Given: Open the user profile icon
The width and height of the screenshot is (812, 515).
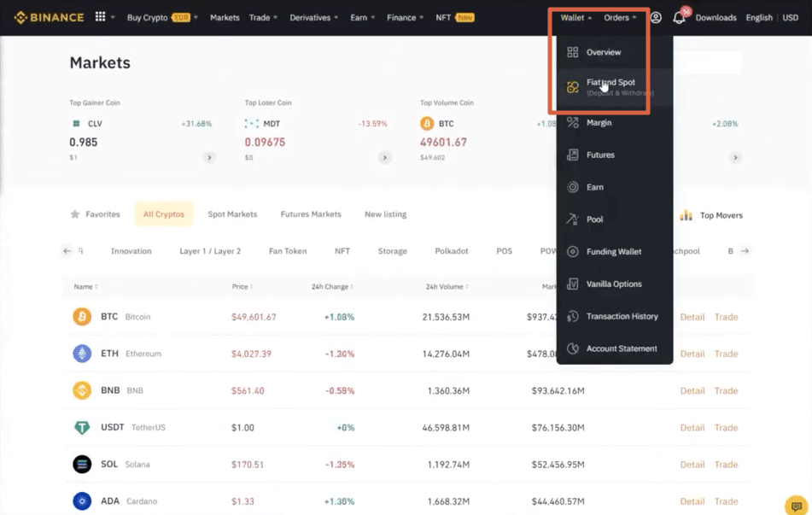Looking at the screenshot, I should pos(656,18).
